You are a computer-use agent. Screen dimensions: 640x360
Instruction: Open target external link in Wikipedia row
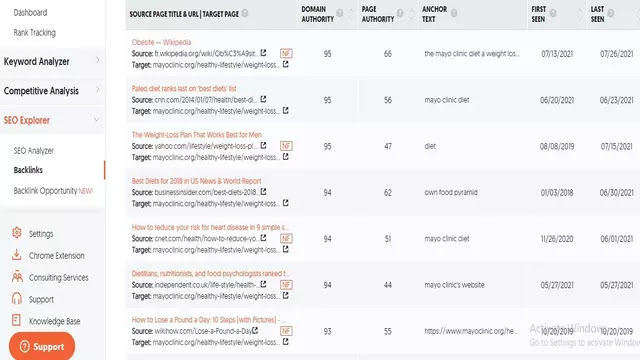[285, 64]
